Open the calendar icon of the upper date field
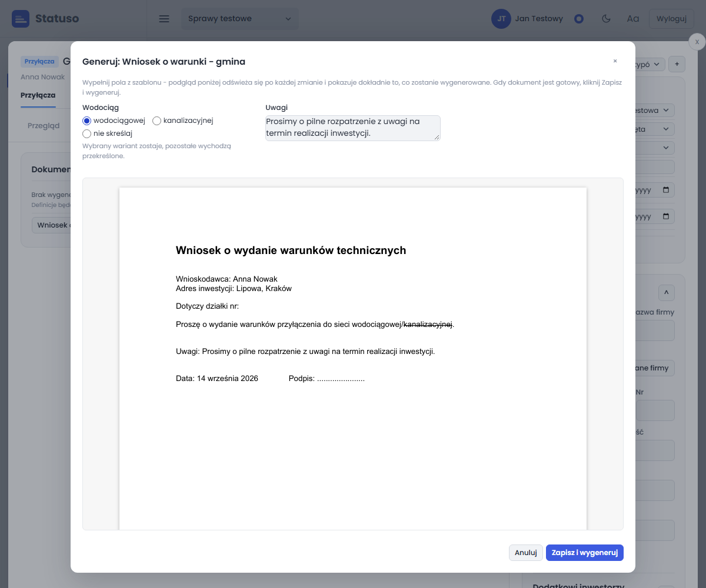 (666, 191)
